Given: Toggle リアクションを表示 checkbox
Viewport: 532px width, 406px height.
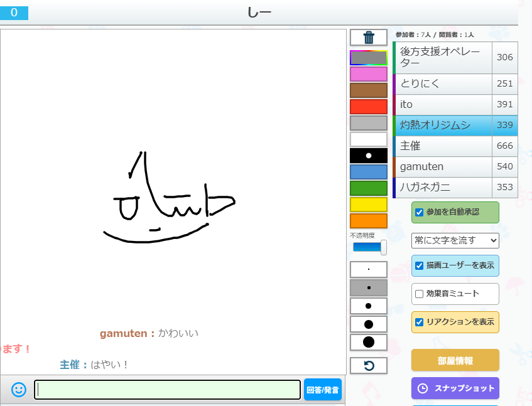Looking at the screenshot, I should [419, 322].
